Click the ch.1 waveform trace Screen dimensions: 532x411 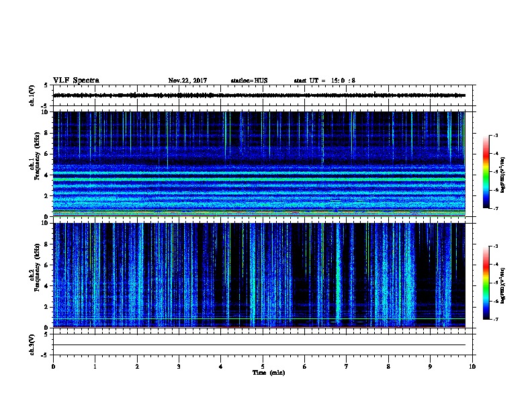tap(259, 95)
